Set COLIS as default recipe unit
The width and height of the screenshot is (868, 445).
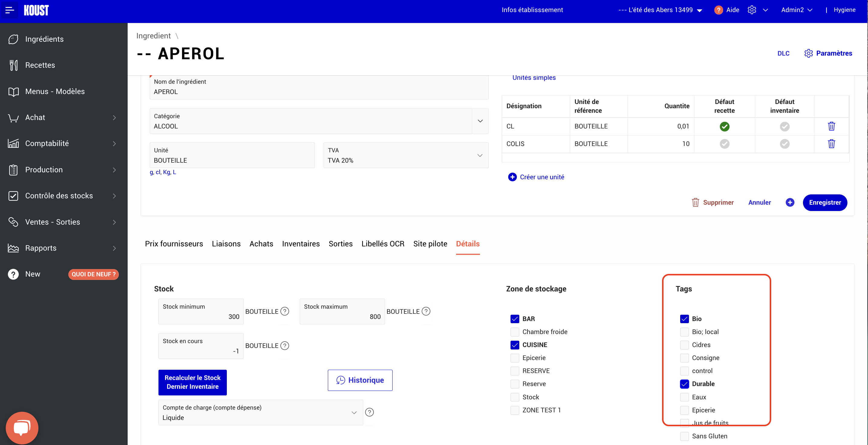(x=724, y=144)
